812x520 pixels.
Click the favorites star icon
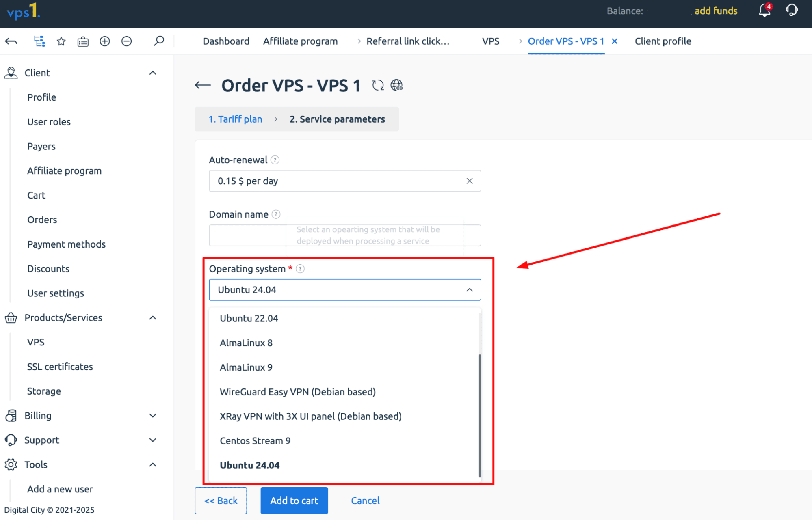coord(61,41)
